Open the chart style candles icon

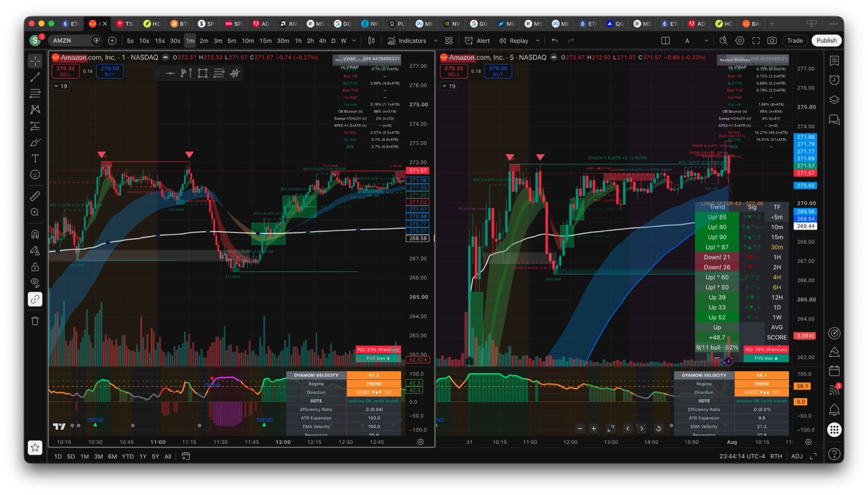(371, 41)
